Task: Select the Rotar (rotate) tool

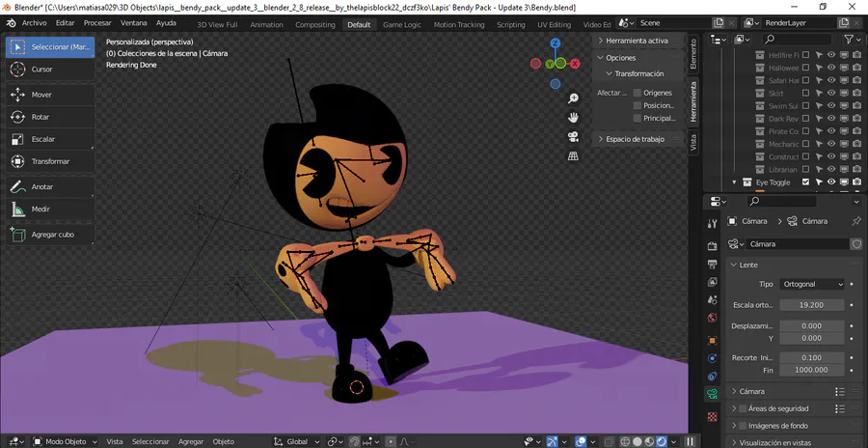Action: tap(50, 117)
